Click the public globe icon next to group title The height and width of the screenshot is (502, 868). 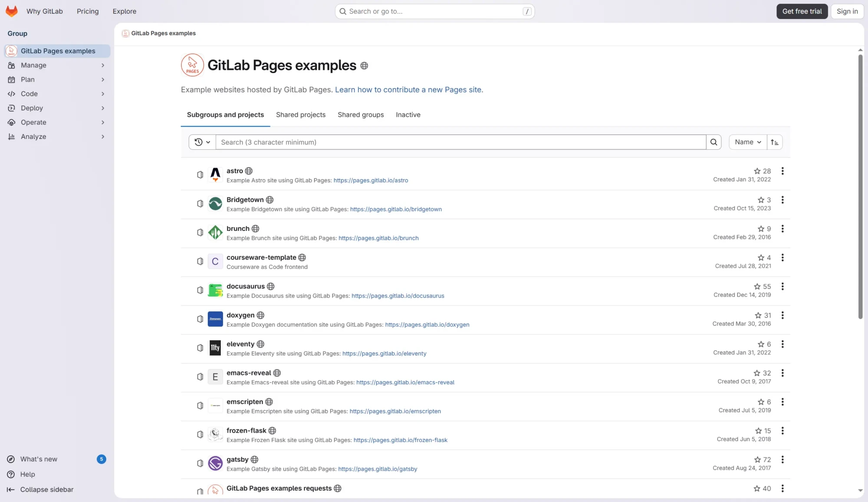click(364, 66)
